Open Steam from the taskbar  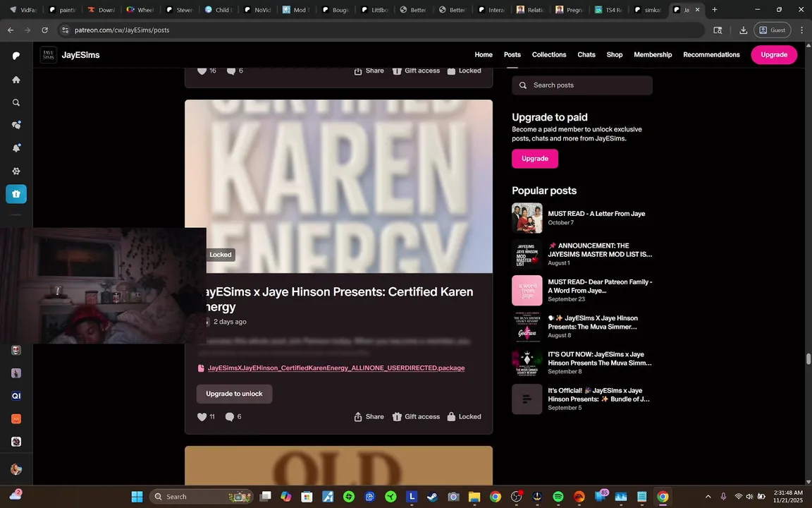click(432, 497)
